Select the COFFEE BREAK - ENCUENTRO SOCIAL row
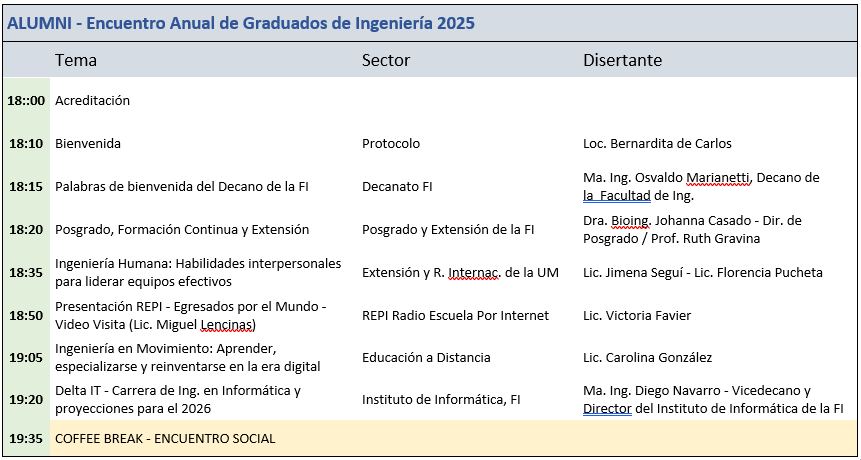 click(x=165, y=439)
